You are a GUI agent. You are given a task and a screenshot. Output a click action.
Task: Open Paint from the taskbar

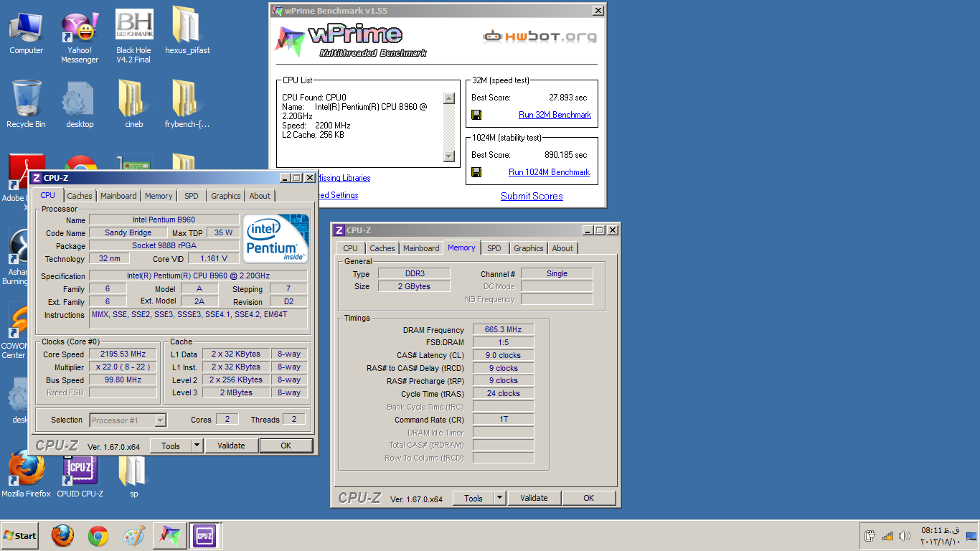[x=133, y=536]
